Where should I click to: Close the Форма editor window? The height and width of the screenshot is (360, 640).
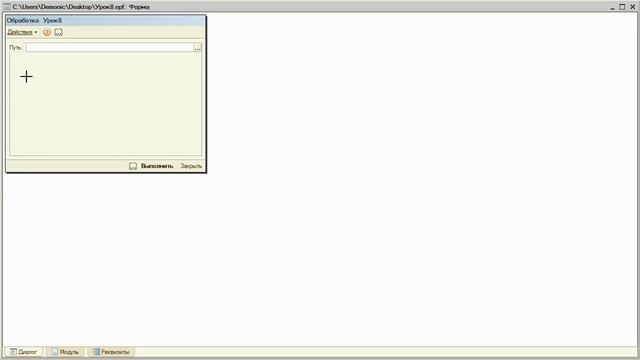(633, 7)
